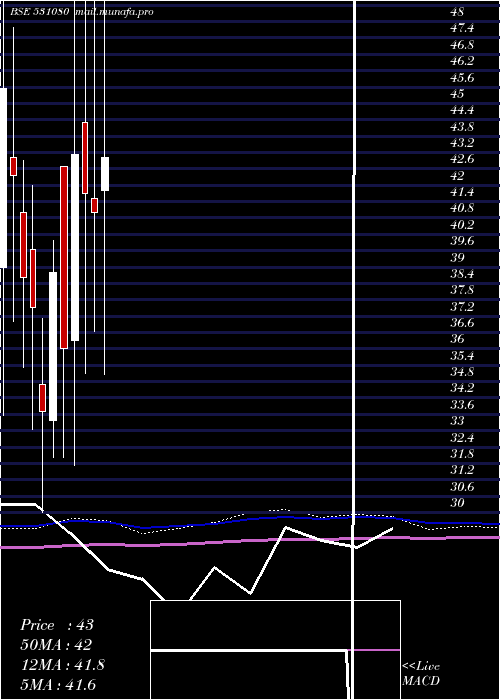Click the 39 price axis label

457,258
